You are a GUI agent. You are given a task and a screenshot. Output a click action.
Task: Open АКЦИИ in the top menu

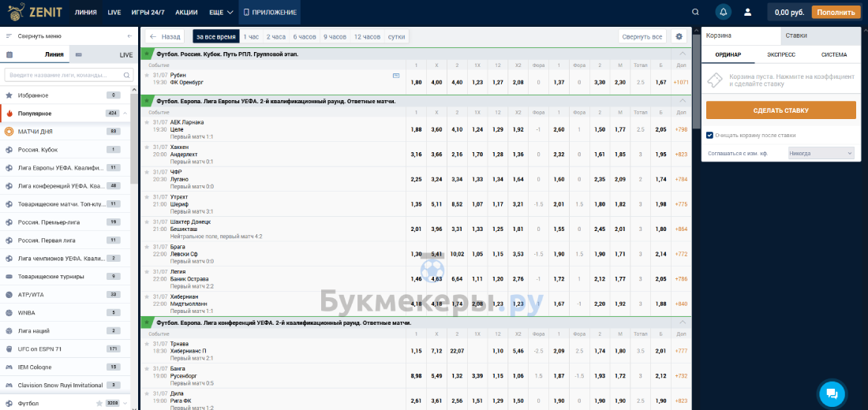186,12
